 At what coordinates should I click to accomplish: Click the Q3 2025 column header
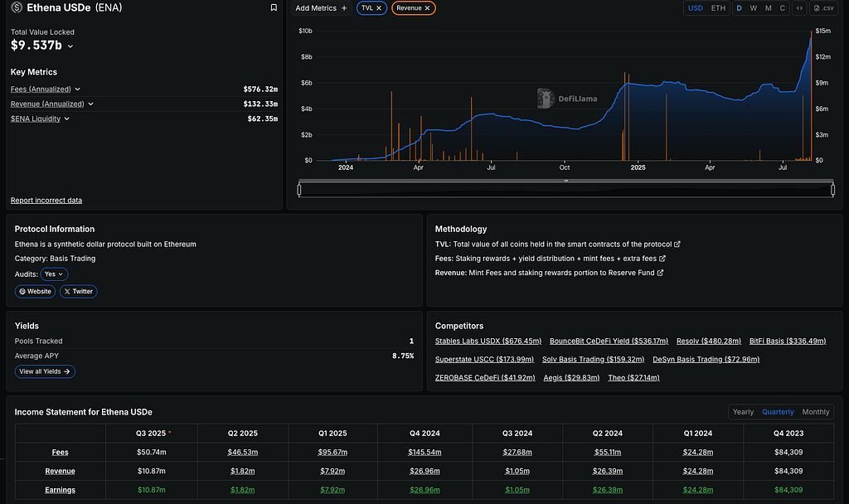click(x=151, y=433)
